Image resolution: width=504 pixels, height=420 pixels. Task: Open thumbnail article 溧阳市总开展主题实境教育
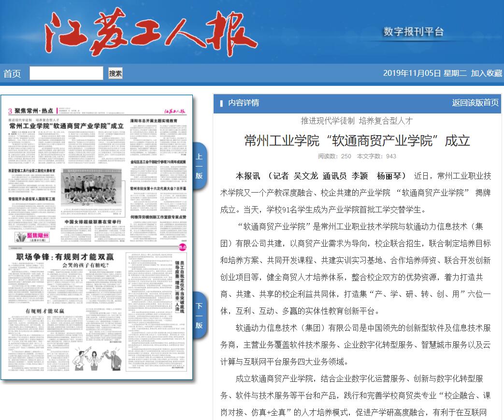[154, 121]
